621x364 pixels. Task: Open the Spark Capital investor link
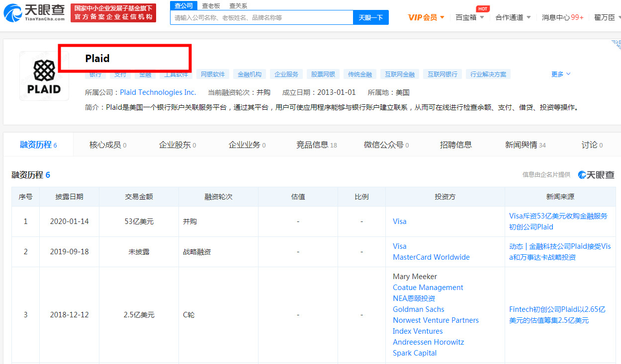415,353
